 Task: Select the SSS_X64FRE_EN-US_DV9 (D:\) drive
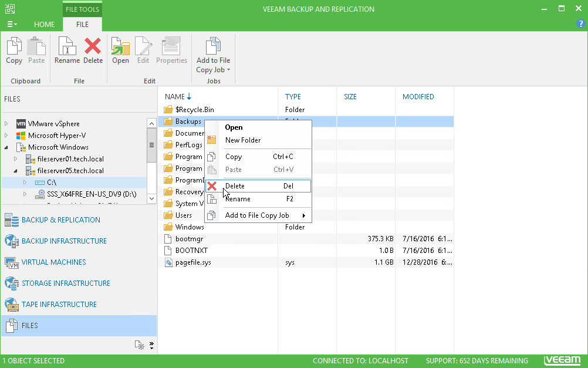[x=92, y=194]
